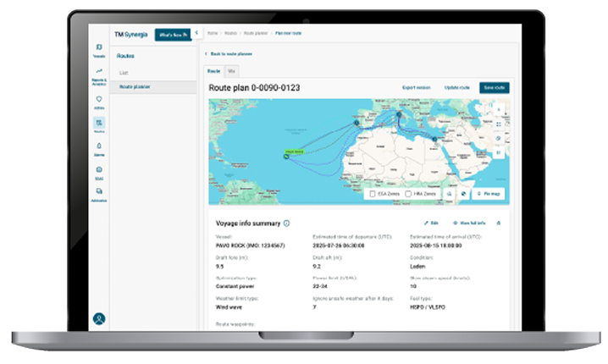Open List under the Routes panel

click(123, 73)
